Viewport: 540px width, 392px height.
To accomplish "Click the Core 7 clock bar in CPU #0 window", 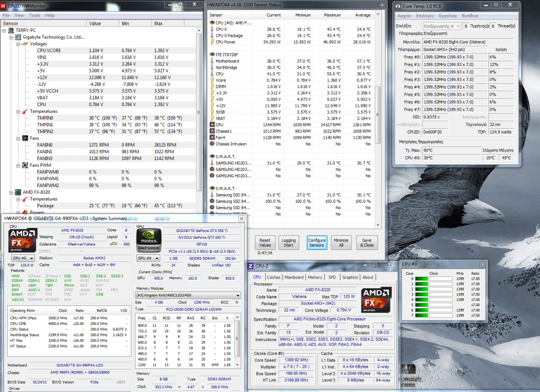I will pos(433,316).
